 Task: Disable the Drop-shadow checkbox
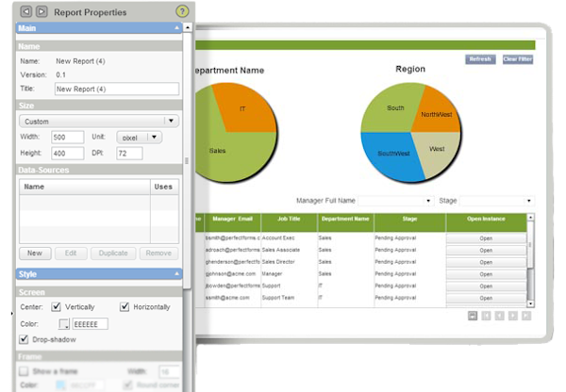pos(24,339)
